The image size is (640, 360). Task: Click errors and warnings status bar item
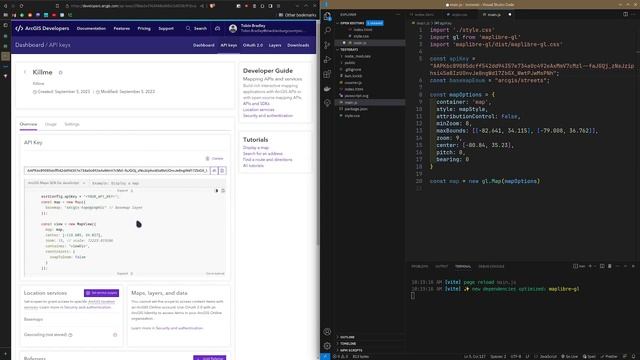click(x=340, y=356)
